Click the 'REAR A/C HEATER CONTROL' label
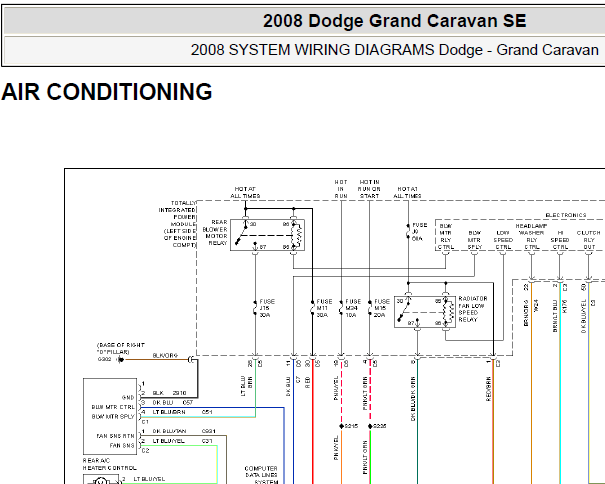 (x=110, y=464)
